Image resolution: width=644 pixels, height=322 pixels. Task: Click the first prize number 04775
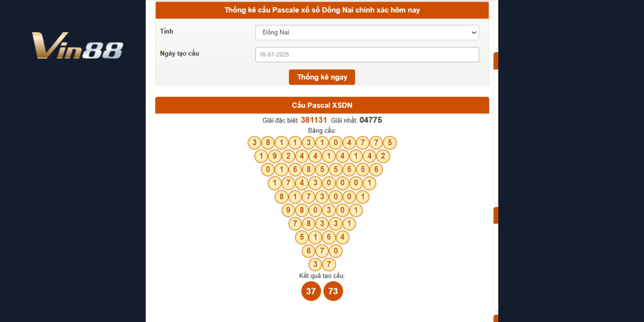[371, 120]
